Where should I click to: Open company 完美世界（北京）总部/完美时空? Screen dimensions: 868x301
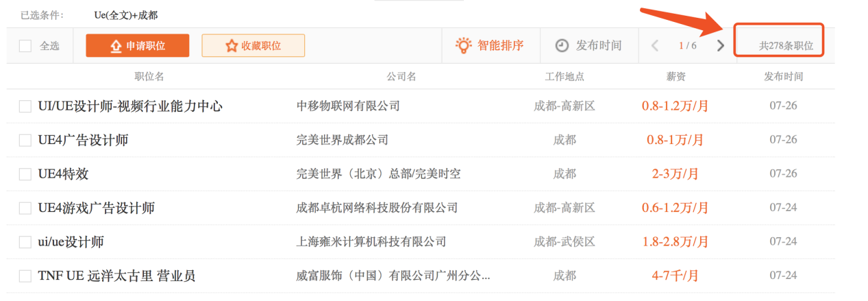[x=378, y=174]
